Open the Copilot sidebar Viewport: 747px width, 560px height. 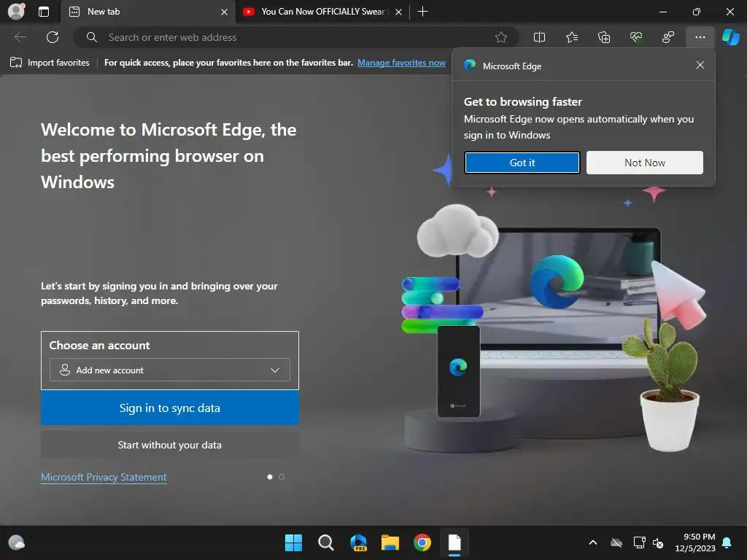click(x=730, y=37)
